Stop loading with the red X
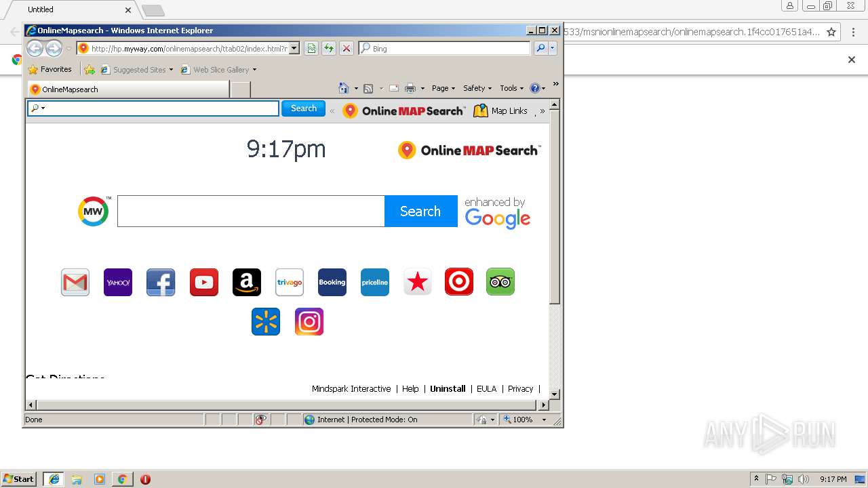The width and height of the screenshot is (868, 488). click(x=347, y=48)
